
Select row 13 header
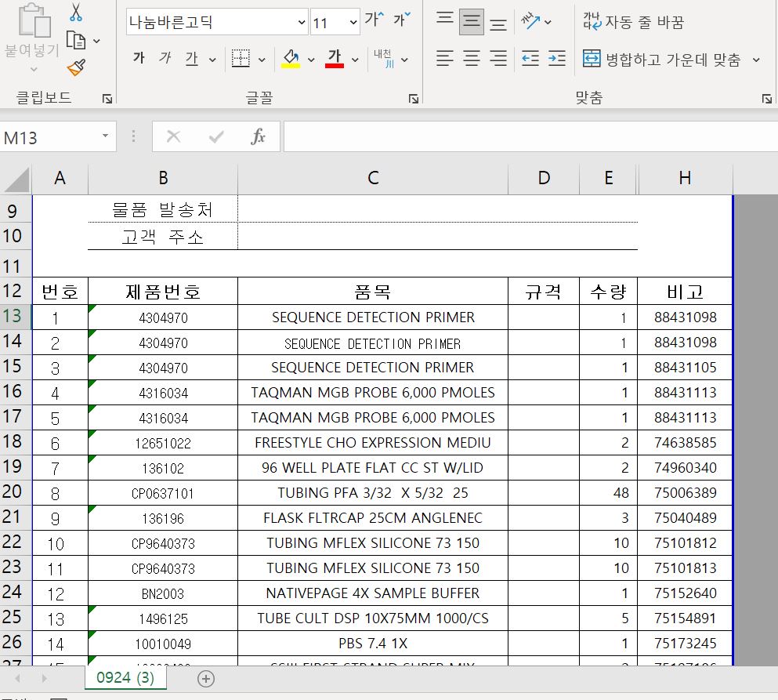coord(15,316)
